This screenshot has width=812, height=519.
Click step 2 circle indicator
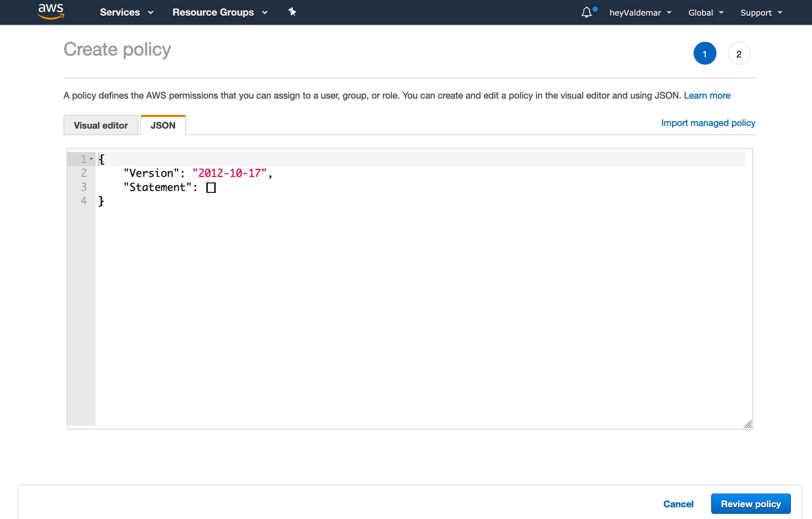tap(739, 53)
